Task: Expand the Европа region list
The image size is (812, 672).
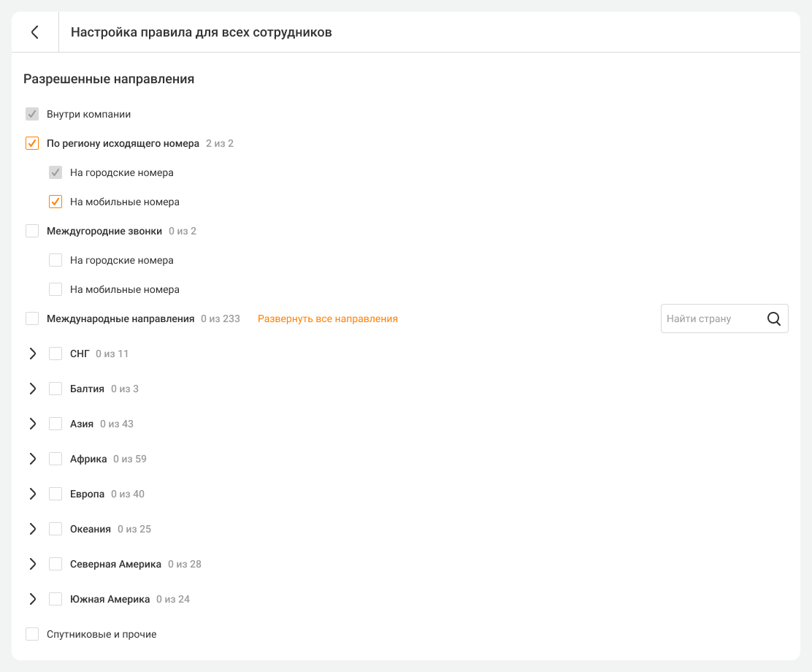Action: [32, 494]
